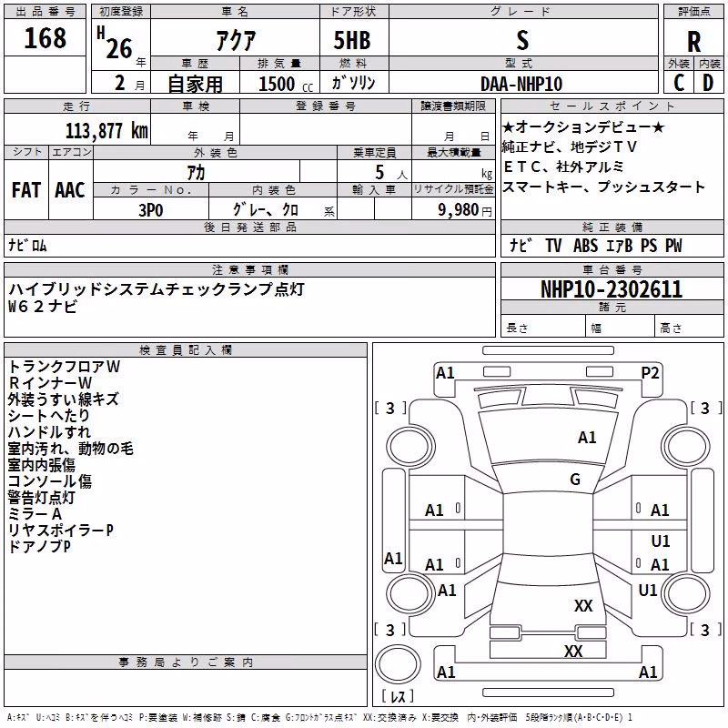
Task: Select the ハンドルすれ inspector note
Action: coord(50,431)
